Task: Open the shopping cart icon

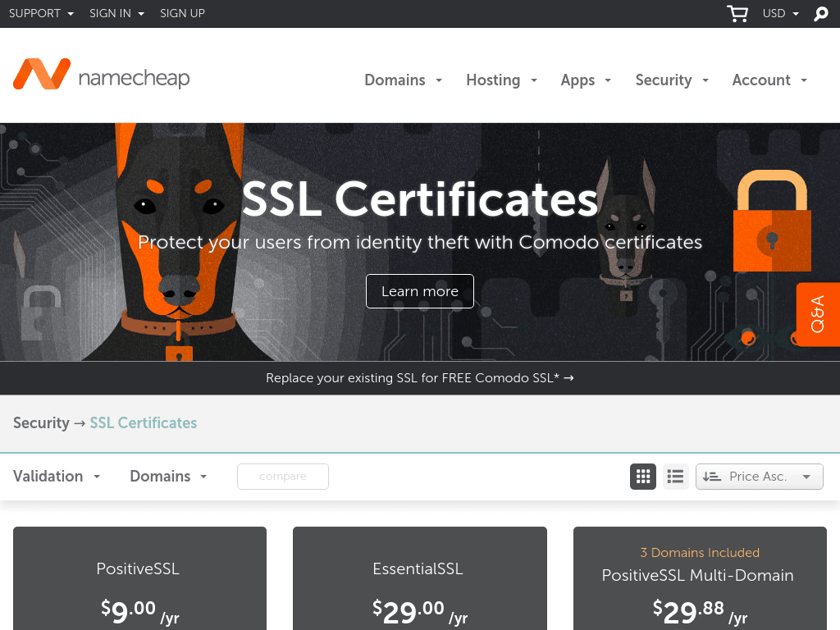Action: point(737,13)
